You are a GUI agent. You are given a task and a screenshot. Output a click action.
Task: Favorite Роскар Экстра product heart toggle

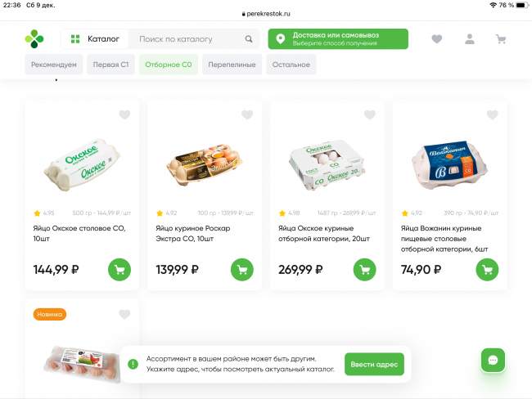point(247,115)
